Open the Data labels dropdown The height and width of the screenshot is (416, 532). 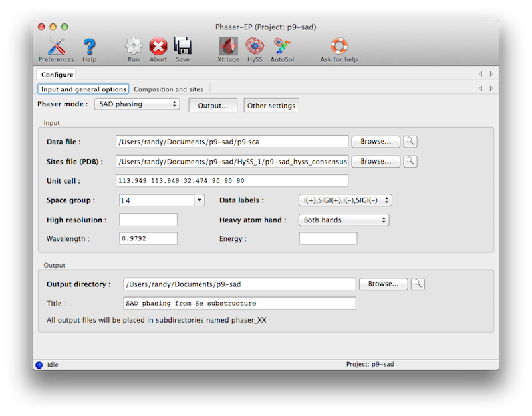coord(344,200)
